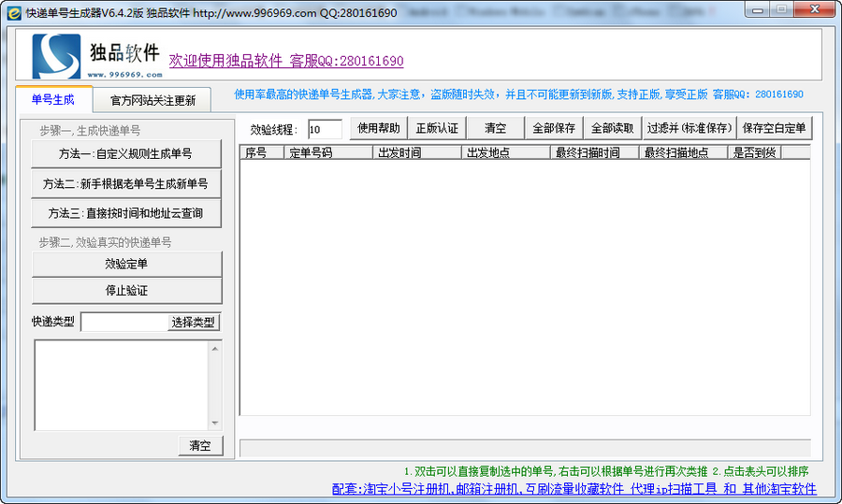
Task: Click the 保存空白定单 button
Action: (x=774, y=128)
